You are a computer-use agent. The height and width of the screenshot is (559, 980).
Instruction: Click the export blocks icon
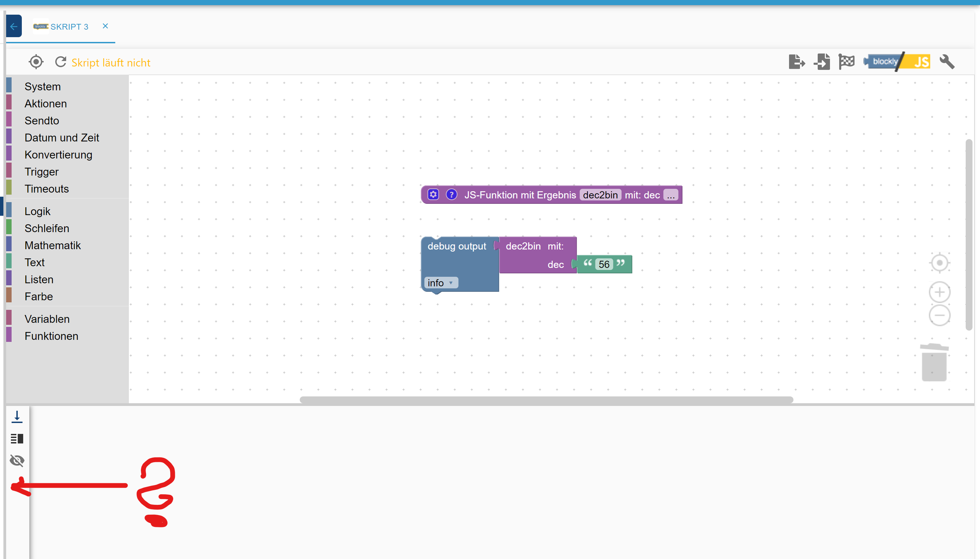click(797, 62)
